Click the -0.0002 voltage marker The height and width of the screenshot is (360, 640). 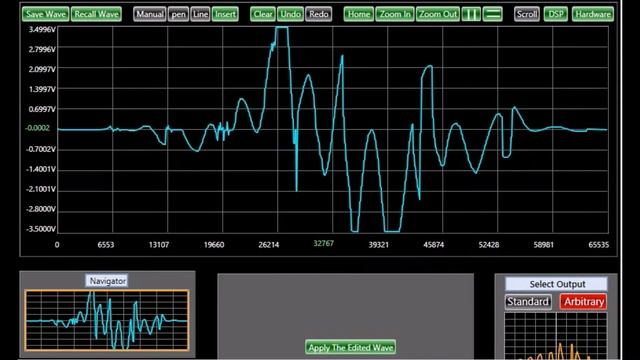[x=37, y=128]
